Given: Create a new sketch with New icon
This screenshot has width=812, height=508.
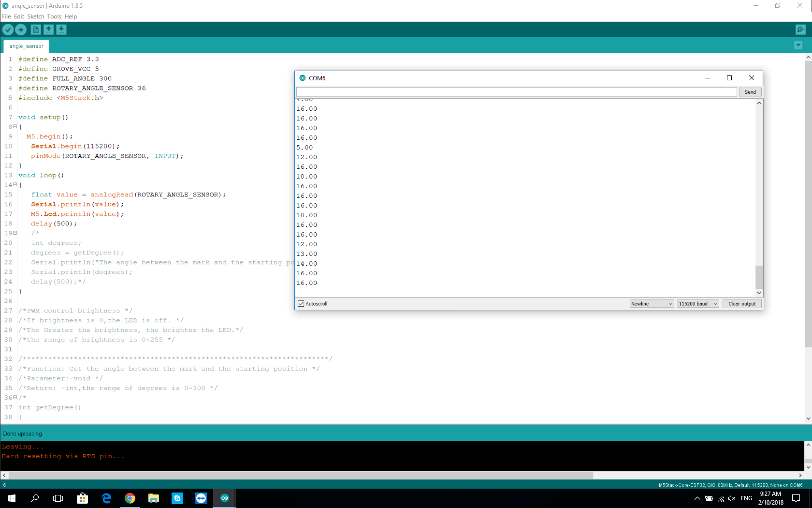Looking at the screenshot, I should (x=36, y=30).
